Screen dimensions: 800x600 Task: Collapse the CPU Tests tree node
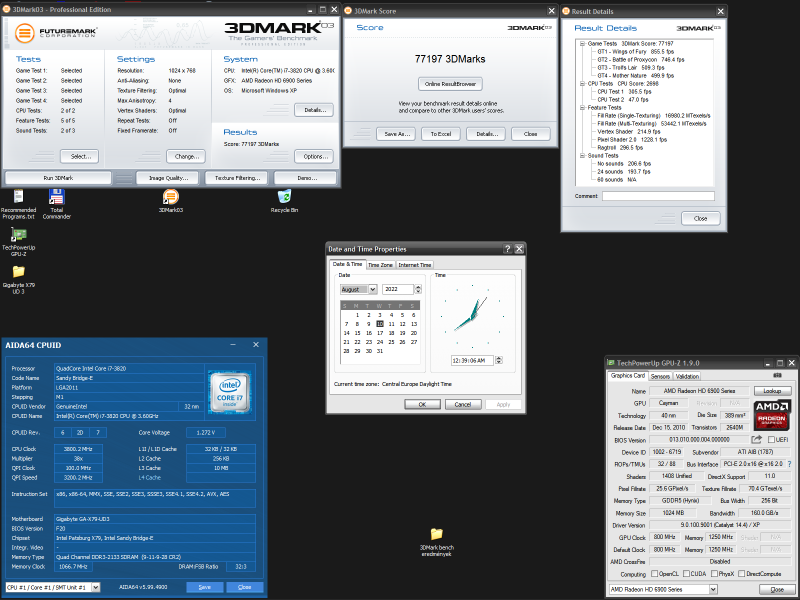582,84
